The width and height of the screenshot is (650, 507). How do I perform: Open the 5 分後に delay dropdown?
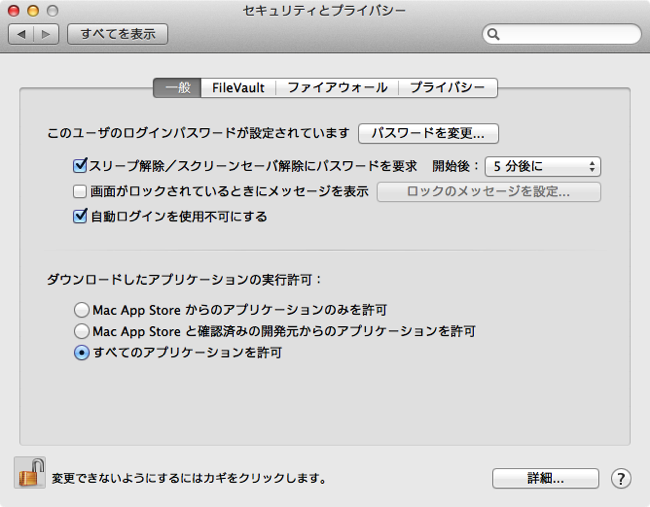(543, 167)
